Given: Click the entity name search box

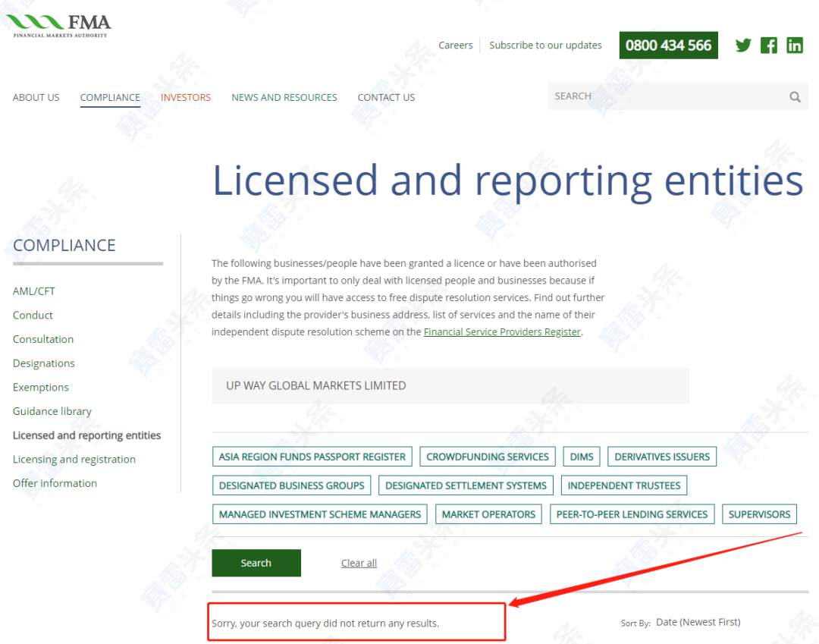Looking at the screenshot, I should [x=450, y=386].
